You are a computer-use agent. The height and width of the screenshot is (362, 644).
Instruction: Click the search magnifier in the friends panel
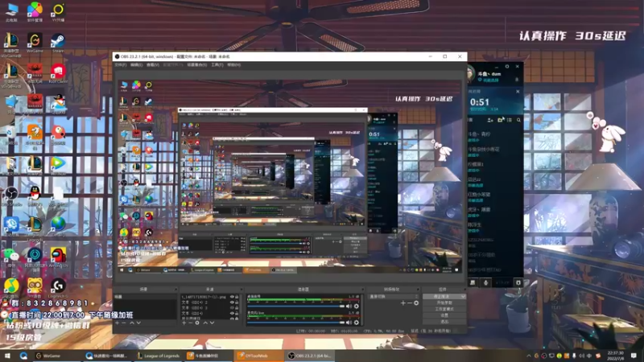(x=518, y=120)
